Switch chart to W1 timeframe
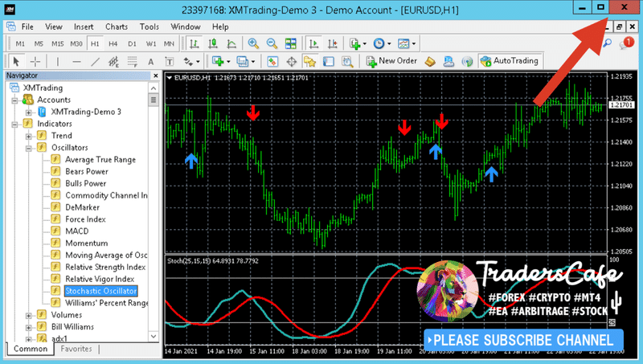The width and height of the screenshot is (643, 364). [151, 43]
